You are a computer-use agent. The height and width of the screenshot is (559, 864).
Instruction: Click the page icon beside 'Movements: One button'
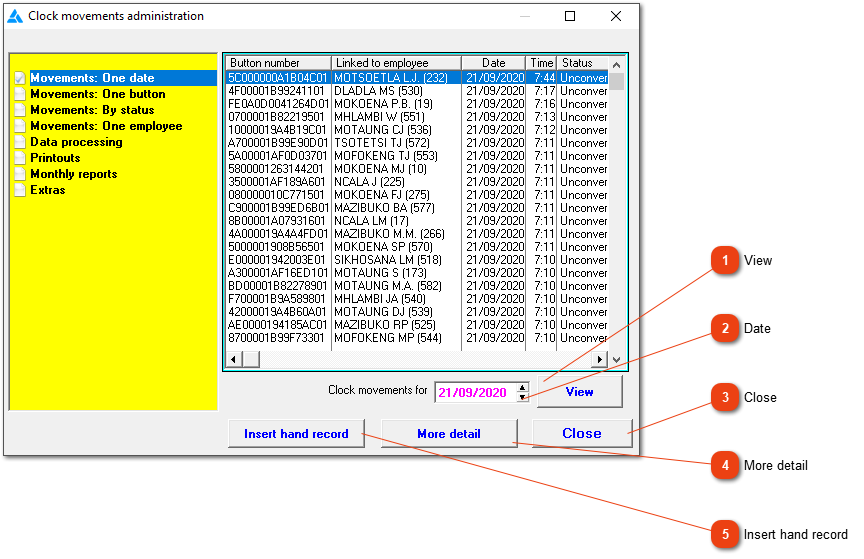pyautogui.click(x=20, y=94)
